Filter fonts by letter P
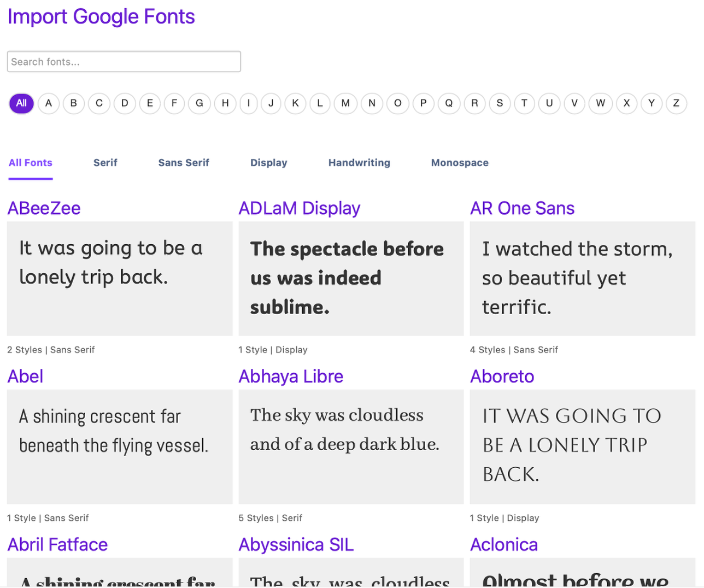Viewport: 704px width, 588px height. [423, 103]
